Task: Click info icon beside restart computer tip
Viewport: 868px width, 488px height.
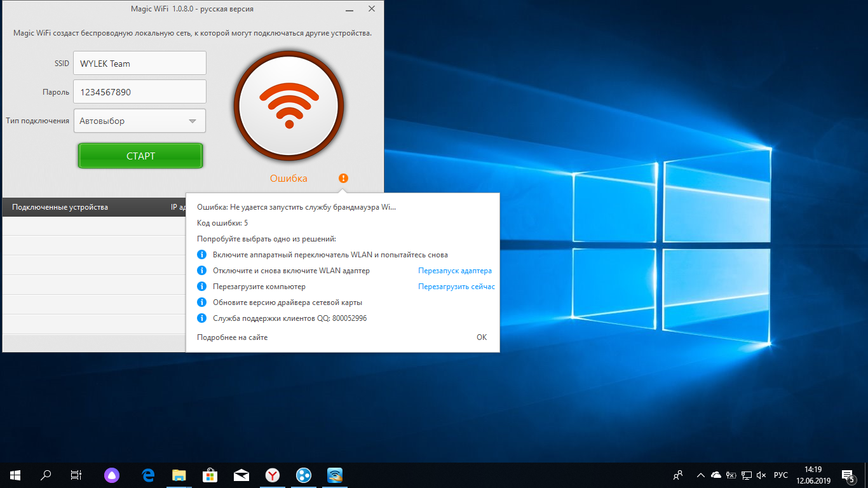Action: coord(202,287)
